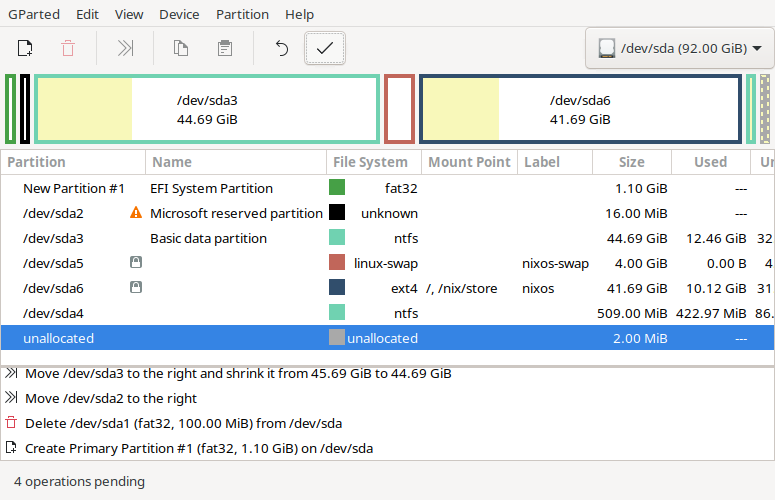Click the Copy partition toolbar icon
The image size is (775, 500).
(x=181, y=48)
